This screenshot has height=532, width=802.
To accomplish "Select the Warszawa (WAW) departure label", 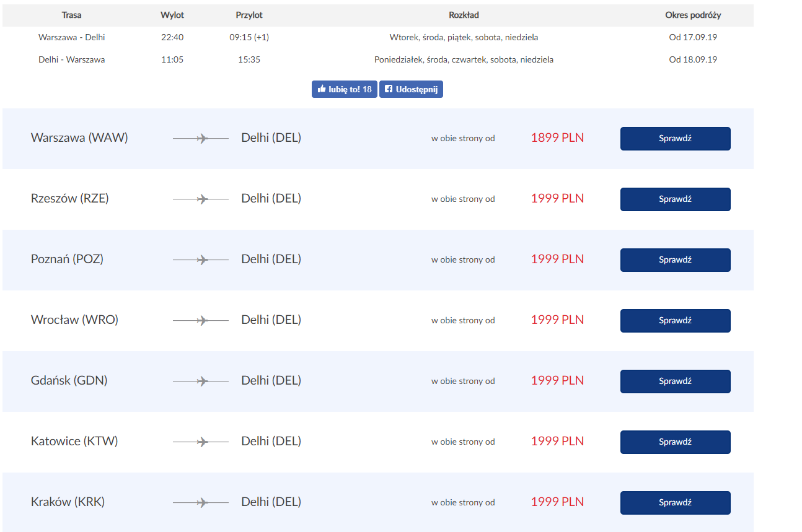I will (x=79, y=137).
